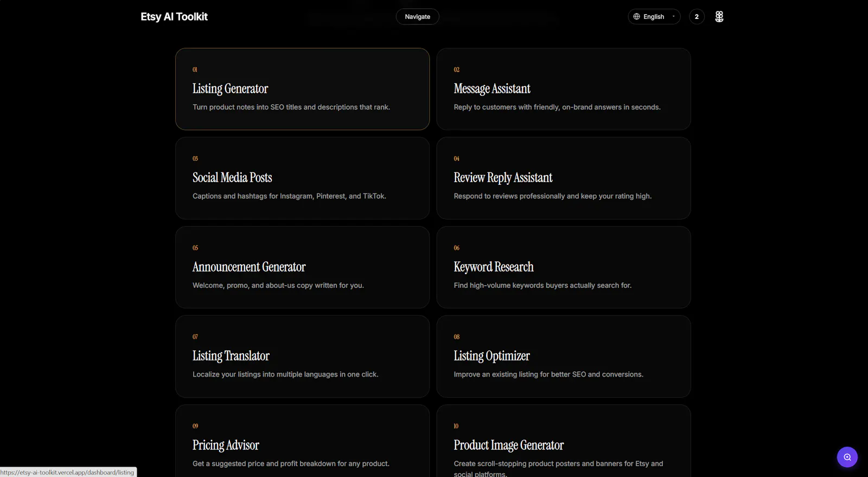Click the 04 number label

[x=457, y=159]
